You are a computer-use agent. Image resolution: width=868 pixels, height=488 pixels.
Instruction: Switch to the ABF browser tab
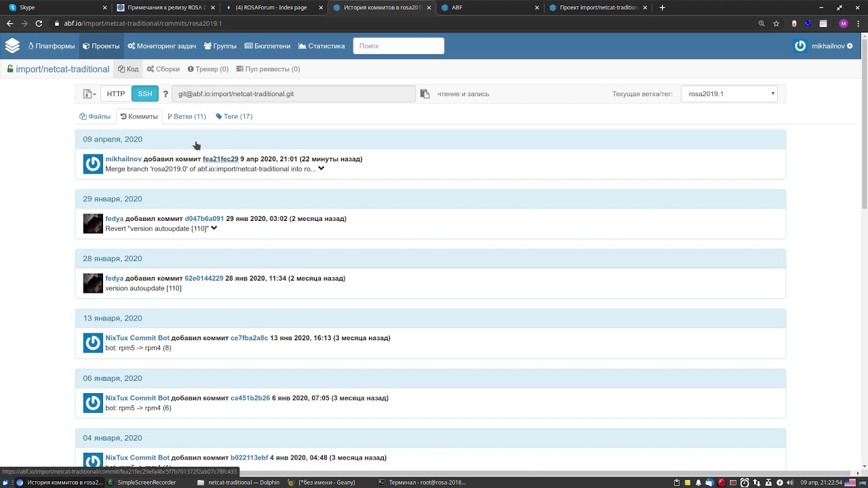pos(490,7)
